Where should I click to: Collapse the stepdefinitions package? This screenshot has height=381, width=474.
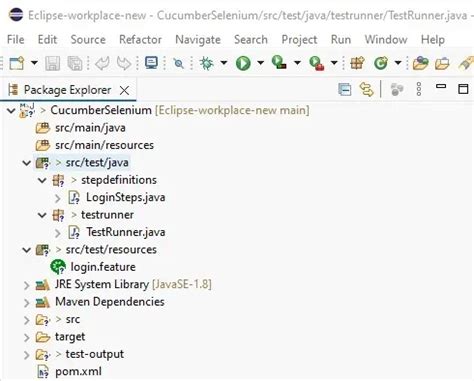tap(42, 180)
